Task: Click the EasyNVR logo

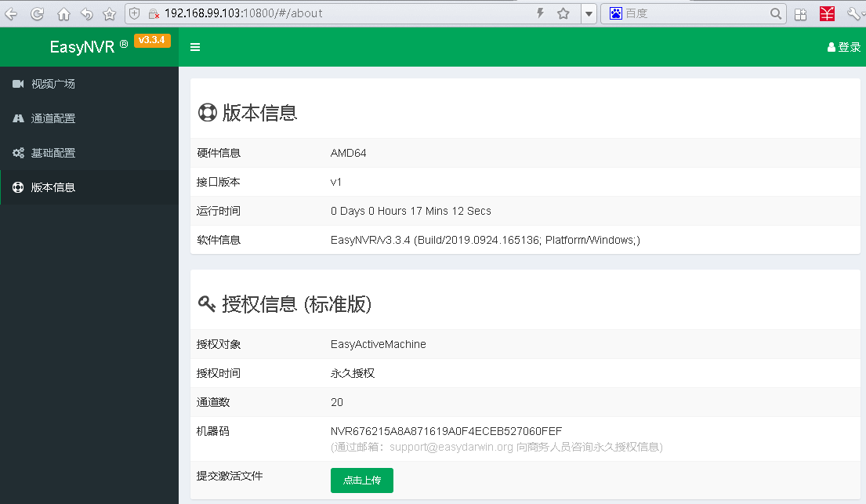Action: coord(89,46)
